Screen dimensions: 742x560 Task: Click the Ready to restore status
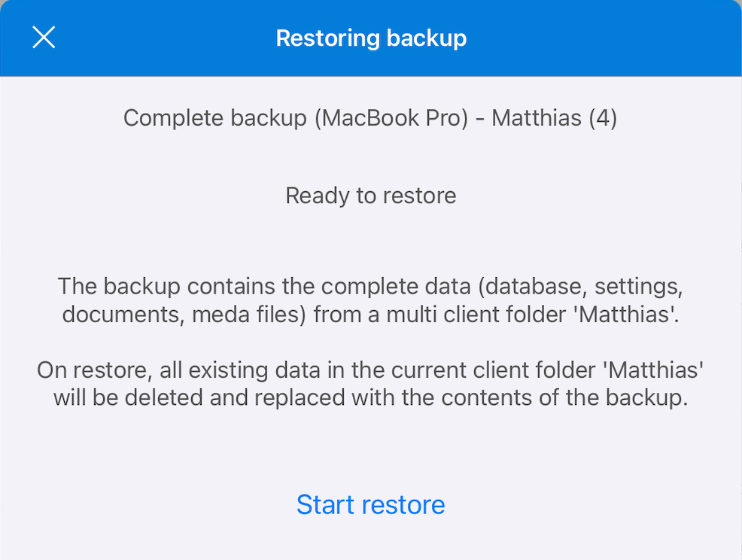[x=370, y=196]
